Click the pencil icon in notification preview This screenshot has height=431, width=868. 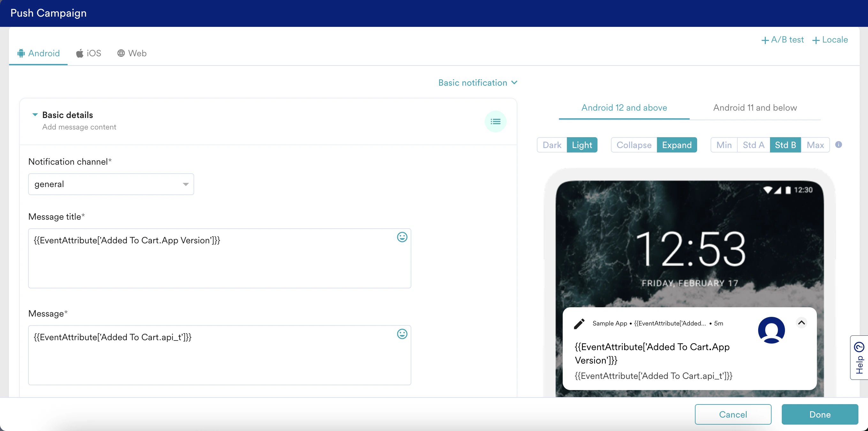[x=579, y=324]
